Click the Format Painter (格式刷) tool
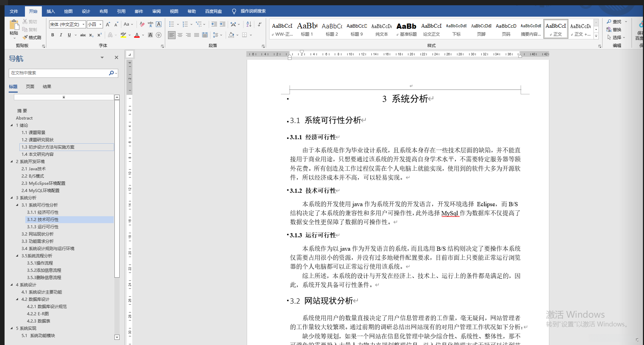 pyautogui.click(x=32, y=38)
